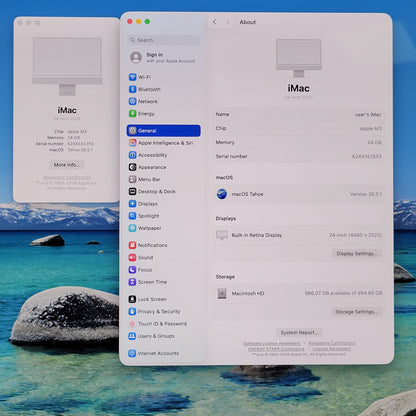The width and height of the screenshot is (416, 416).
Task: Open Touch ID & Password icon
Action: coord(132,324)
